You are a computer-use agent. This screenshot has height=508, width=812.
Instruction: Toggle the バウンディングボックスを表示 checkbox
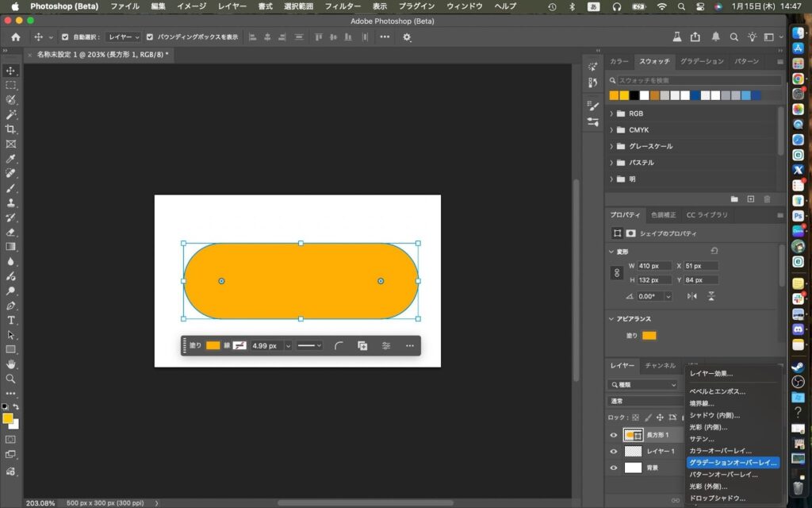pos(150,37)
